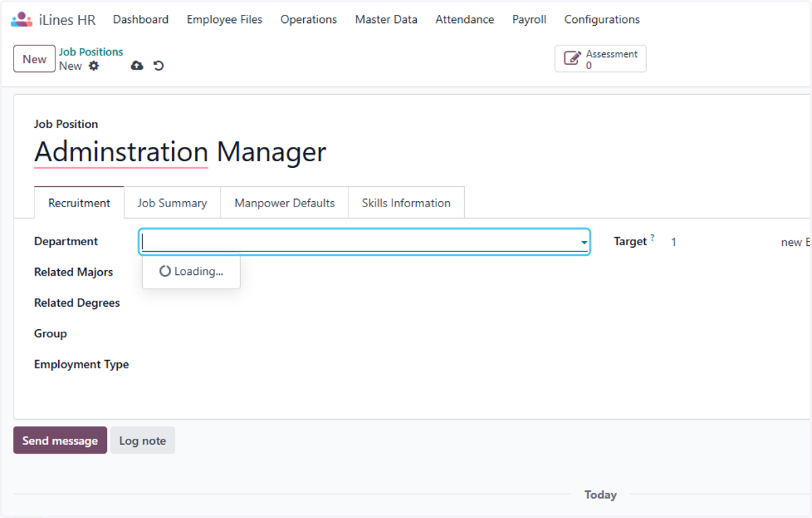Open the Skills Information tab

tap(406, 202)
